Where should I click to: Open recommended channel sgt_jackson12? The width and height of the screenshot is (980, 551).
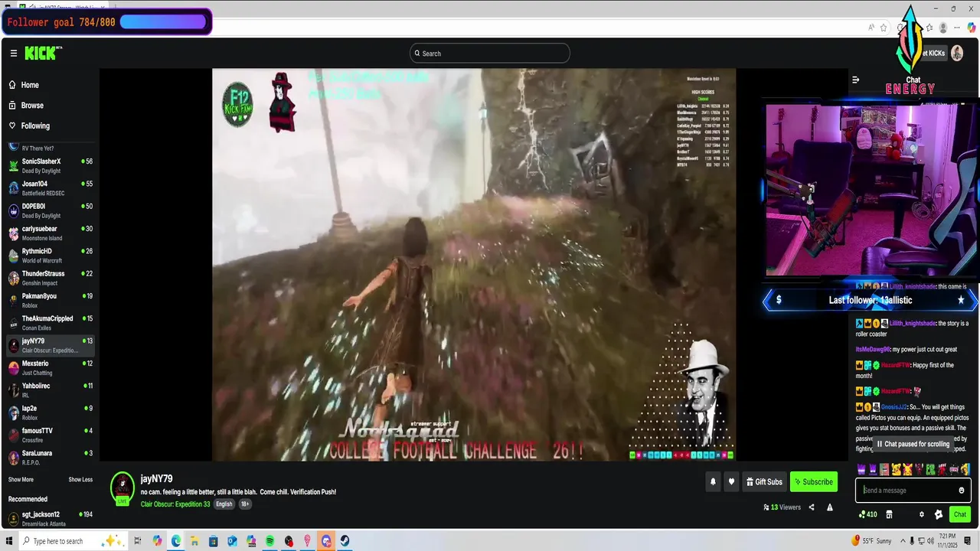coord(51,518)
